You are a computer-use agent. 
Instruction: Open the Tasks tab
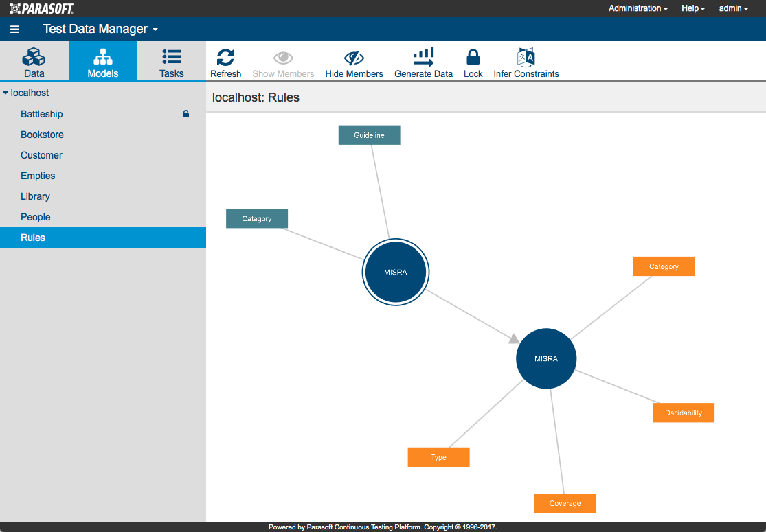(x=172, y=62)
